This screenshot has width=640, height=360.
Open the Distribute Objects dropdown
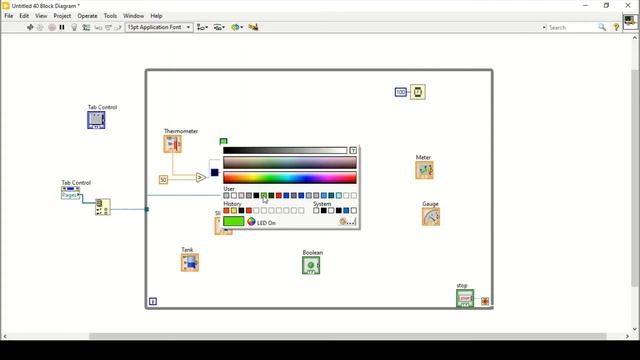tap(219, 27)
